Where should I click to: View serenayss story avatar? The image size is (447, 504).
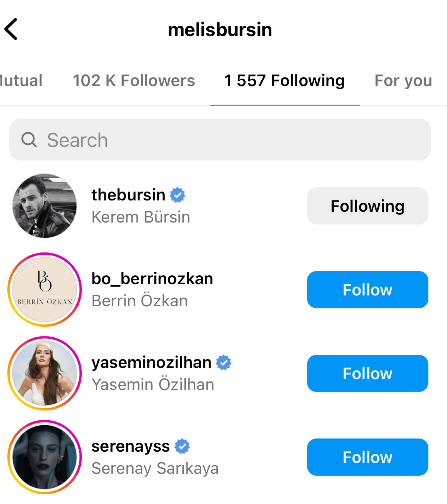click(45, 457)
